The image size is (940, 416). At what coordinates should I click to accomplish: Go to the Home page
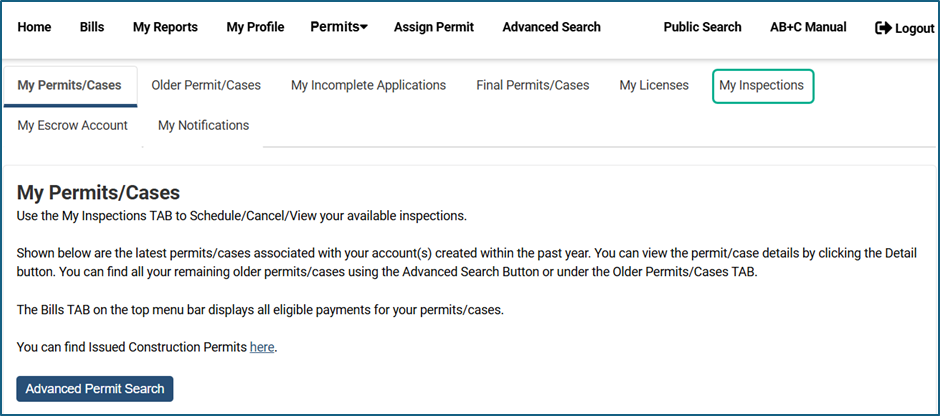coord(34,27)
